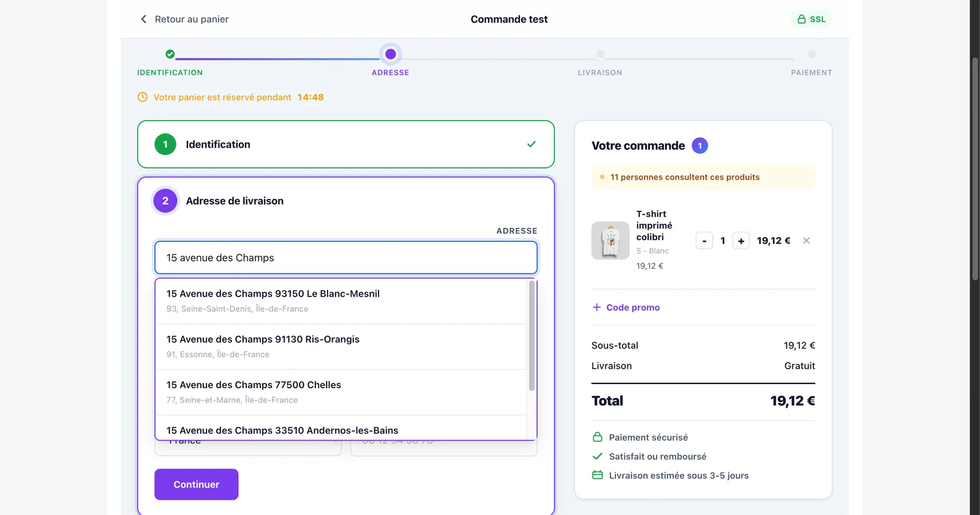
Task: Remove T-shirt from order with X
Action: [807, 241]
